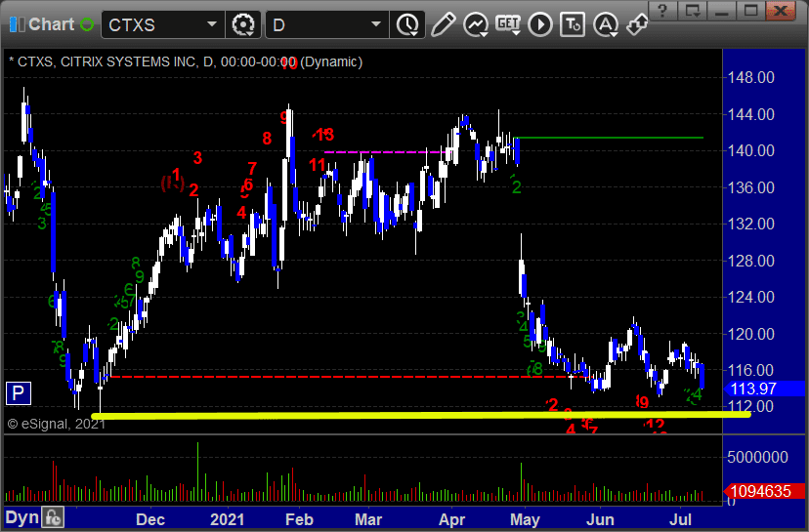Click the P pivot button on chart
The height and width of the screenshot is (532, 809).
[18, 393]
